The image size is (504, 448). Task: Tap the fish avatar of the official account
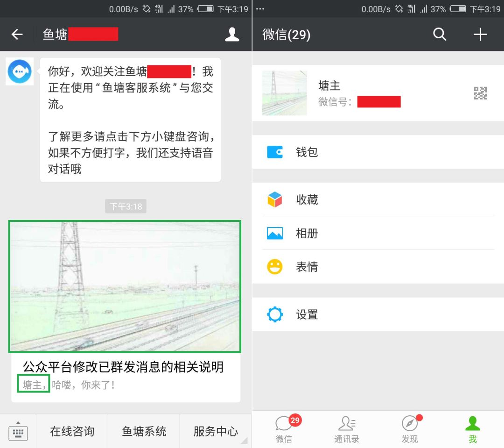click(x=20, y=71)
